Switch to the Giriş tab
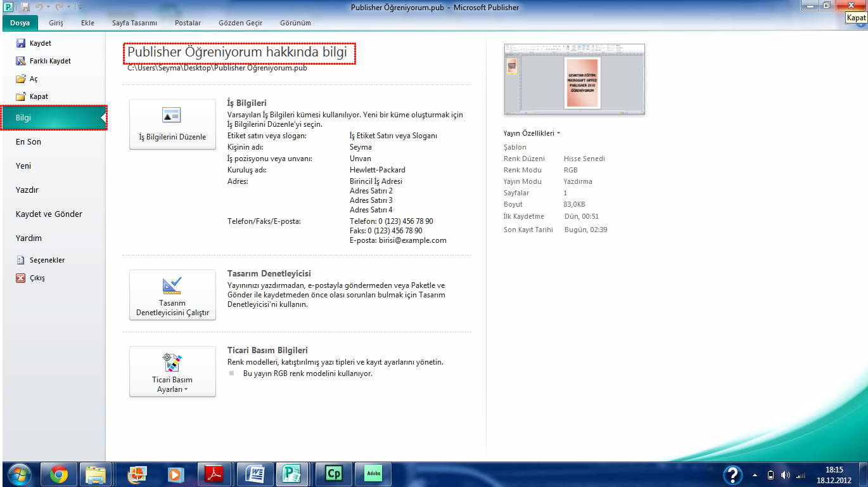The height and width of the screenshot is (487, 868). (x=56, y=23)
